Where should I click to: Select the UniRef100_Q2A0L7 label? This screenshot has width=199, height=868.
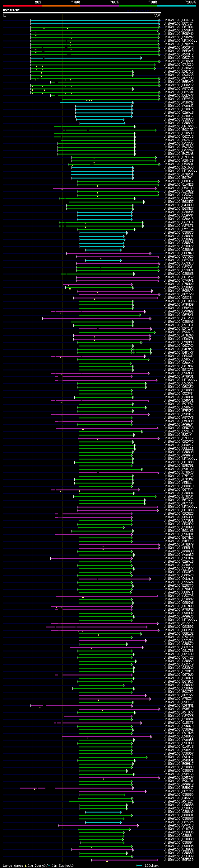178,116
